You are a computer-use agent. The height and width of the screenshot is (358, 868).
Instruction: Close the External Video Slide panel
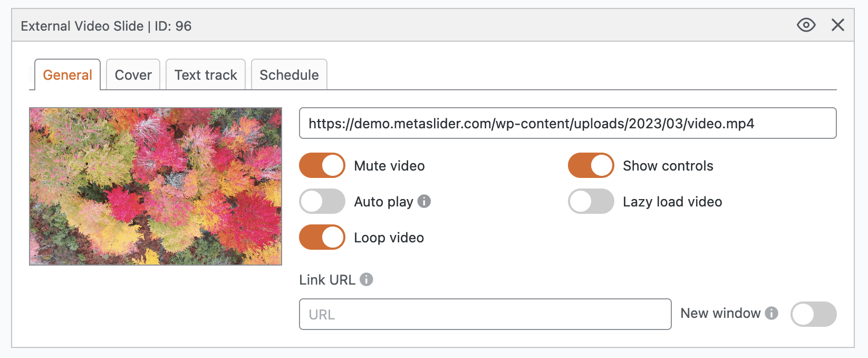tap(837, 25)
